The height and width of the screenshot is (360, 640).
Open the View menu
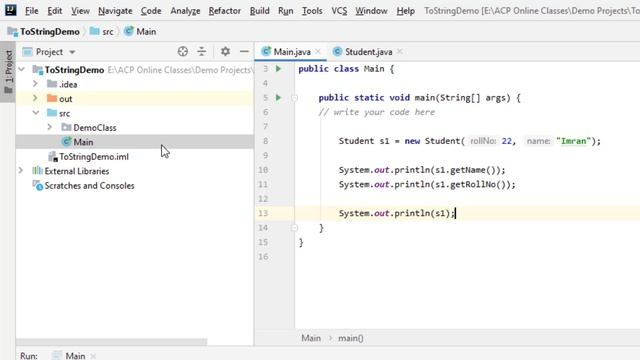click(x=80, y=11)
